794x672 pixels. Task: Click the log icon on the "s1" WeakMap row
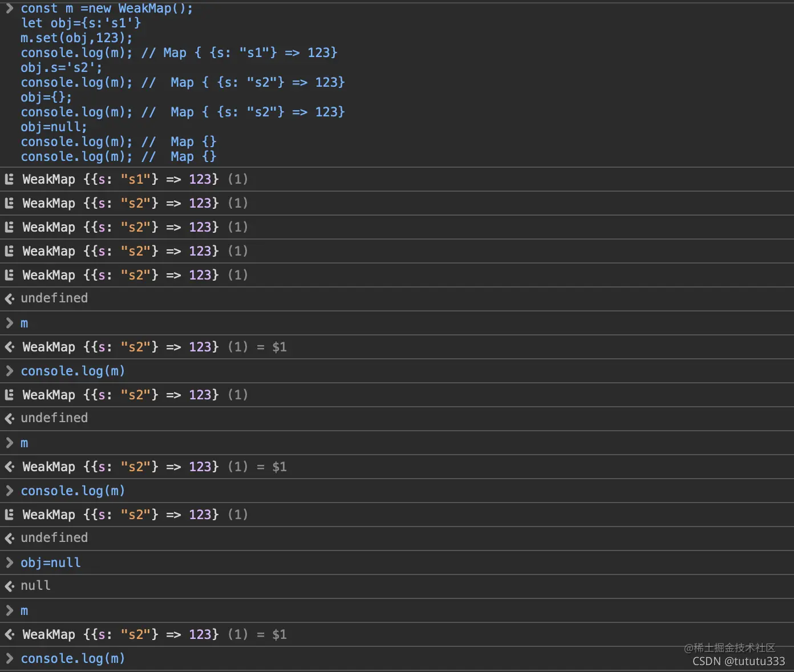click(9, 179)
